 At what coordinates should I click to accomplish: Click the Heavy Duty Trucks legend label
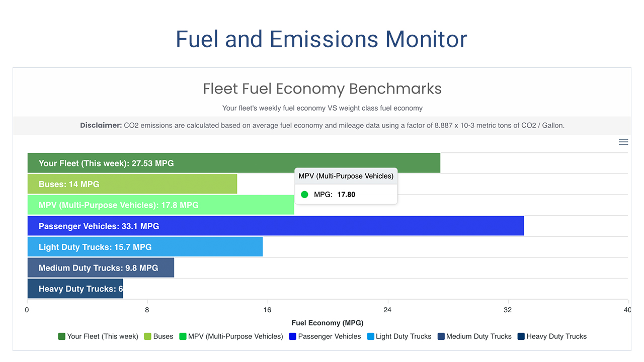point(556,336)
